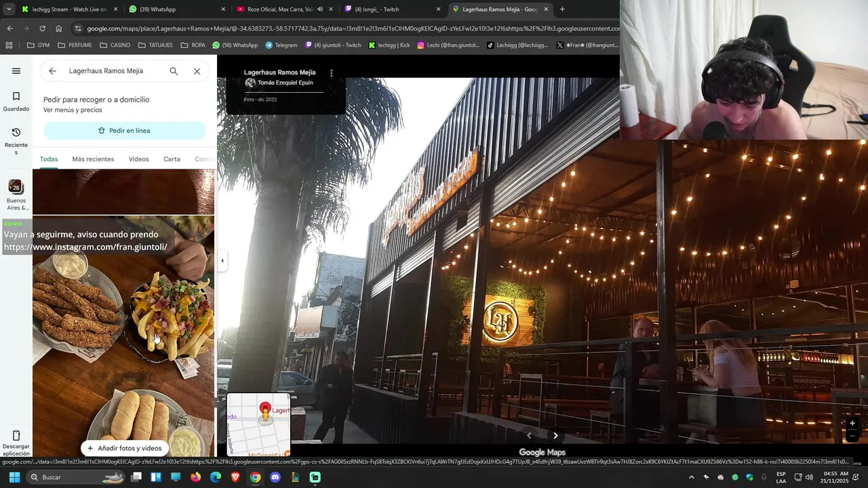This screenshot has height=488, width=868.
Task: Go to the previous photo arrow
Action: coord(529,436)
